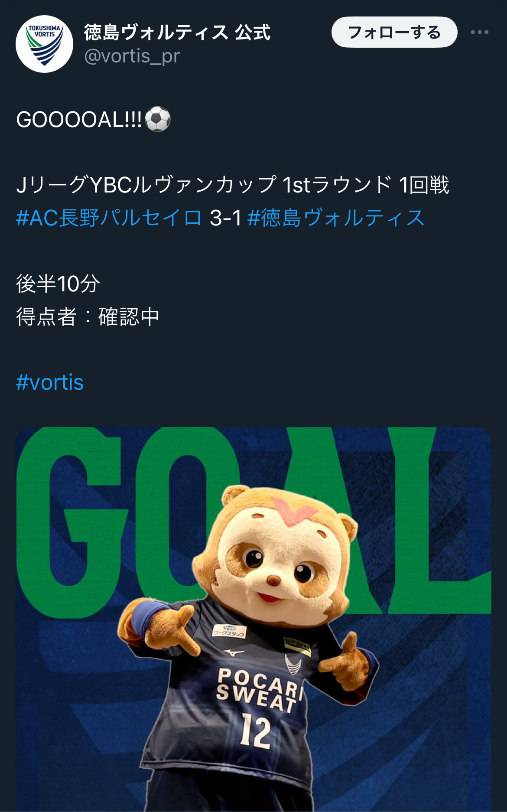The height and width of the screenshot is (812, 507).
Task: Open the @vortis_pr handle link
Action: tap(132, 56)
